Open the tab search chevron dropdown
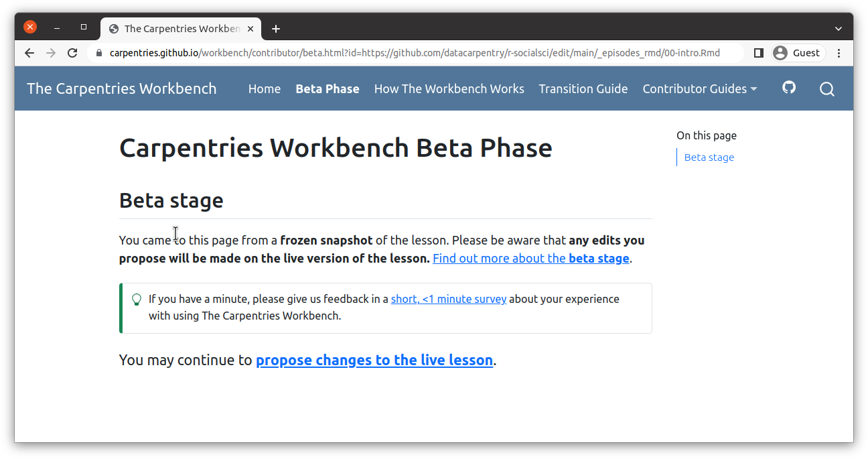Viewport: 868px width, 459px height. [839, 29]
